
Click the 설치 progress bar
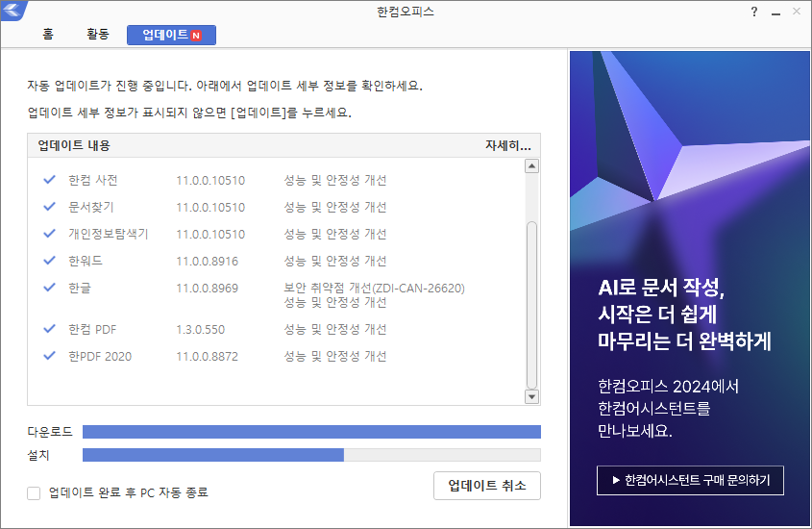(311, 455)
